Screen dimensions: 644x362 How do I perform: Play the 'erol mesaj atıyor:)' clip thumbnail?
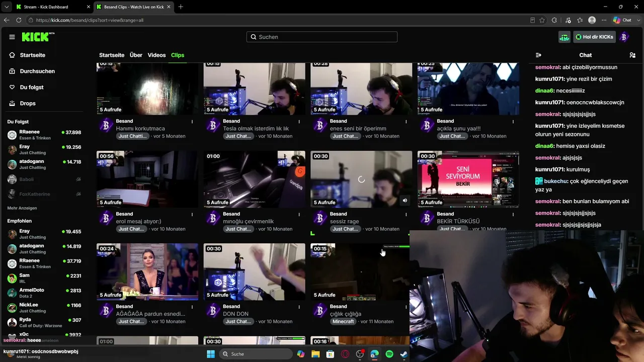click(147, 179)
